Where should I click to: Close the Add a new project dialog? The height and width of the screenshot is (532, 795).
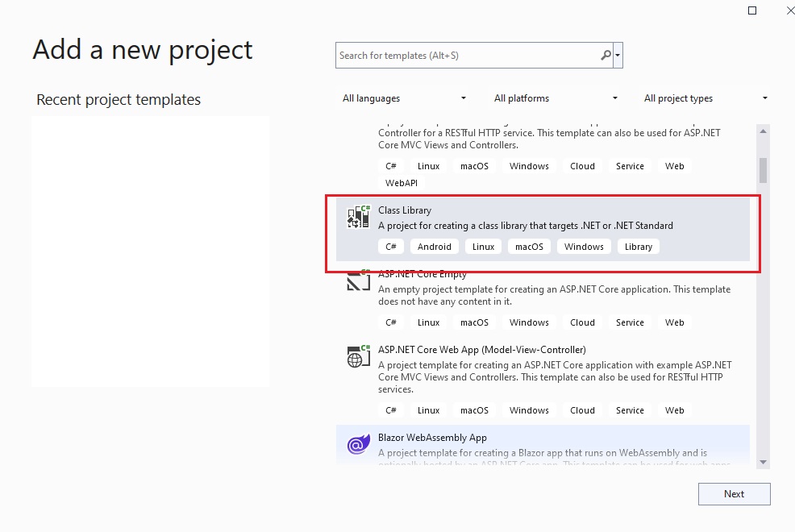[x=790, y=10]
